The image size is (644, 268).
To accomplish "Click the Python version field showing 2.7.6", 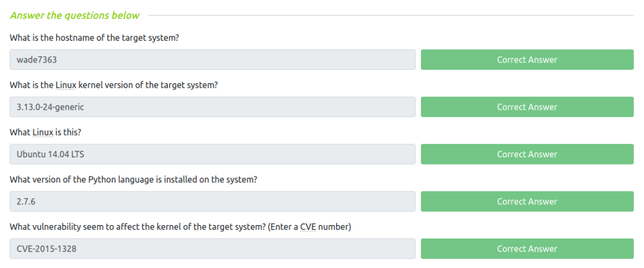I will (x=212, y=202).
